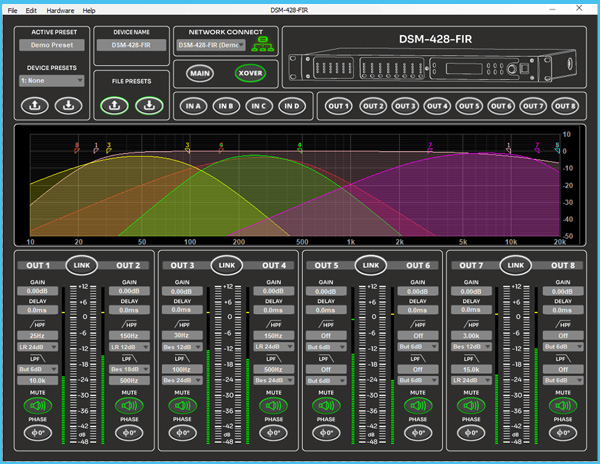Mute the OUT 1 channel speaker icon

39,407
